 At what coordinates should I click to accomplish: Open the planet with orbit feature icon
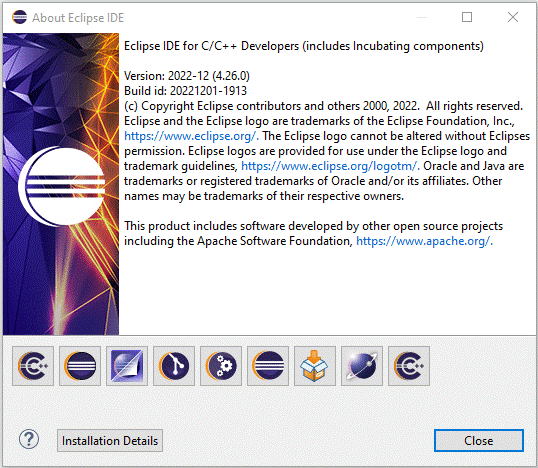click(362, 366)
